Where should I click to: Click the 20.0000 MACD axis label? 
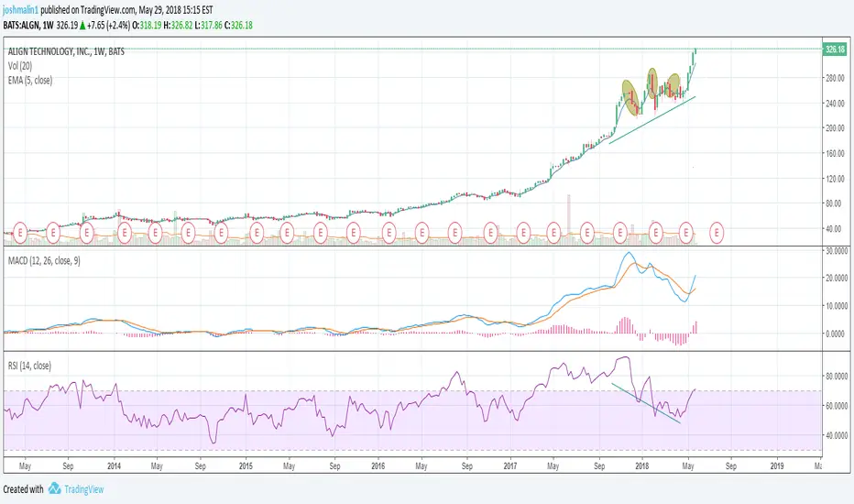click(836, 278)
